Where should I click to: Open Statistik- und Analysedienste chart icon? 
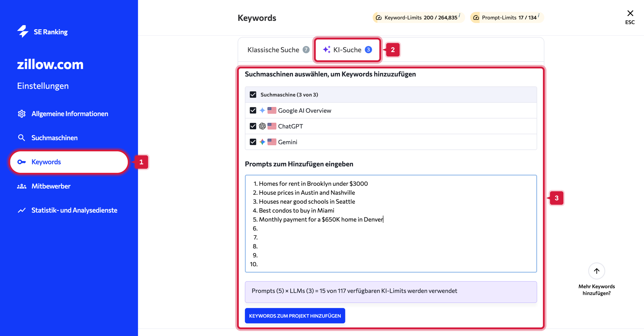coord(21,210)
